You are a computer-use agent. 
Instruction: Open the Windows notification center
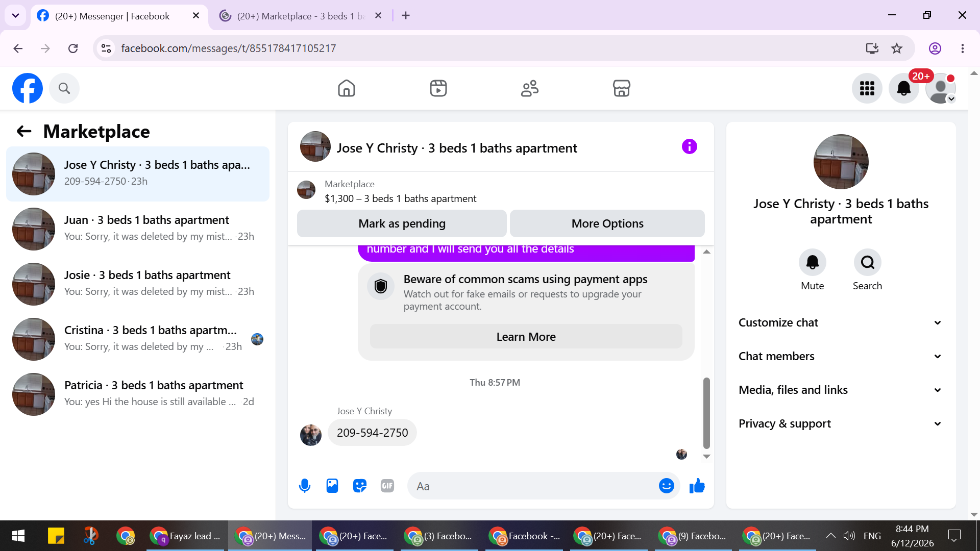(x=954, y=536)
